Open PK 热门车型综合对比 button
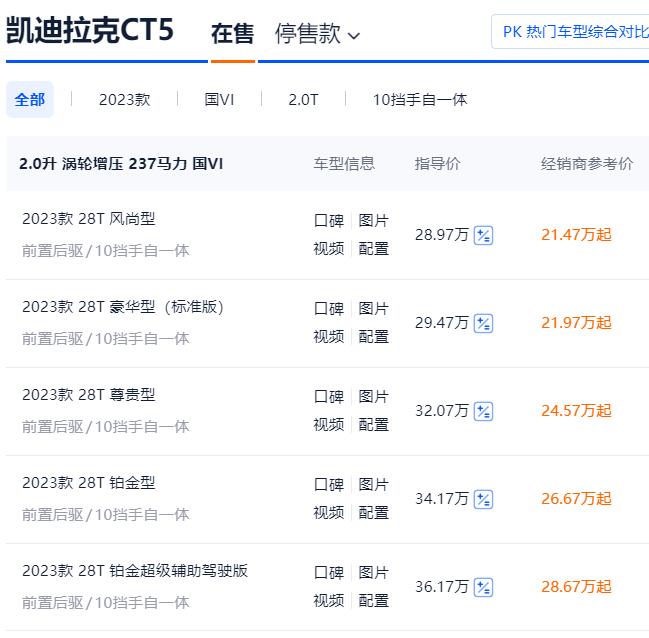The height and width of the screenshot is (638, 649). pyautogui.click(x=570, y=31)
